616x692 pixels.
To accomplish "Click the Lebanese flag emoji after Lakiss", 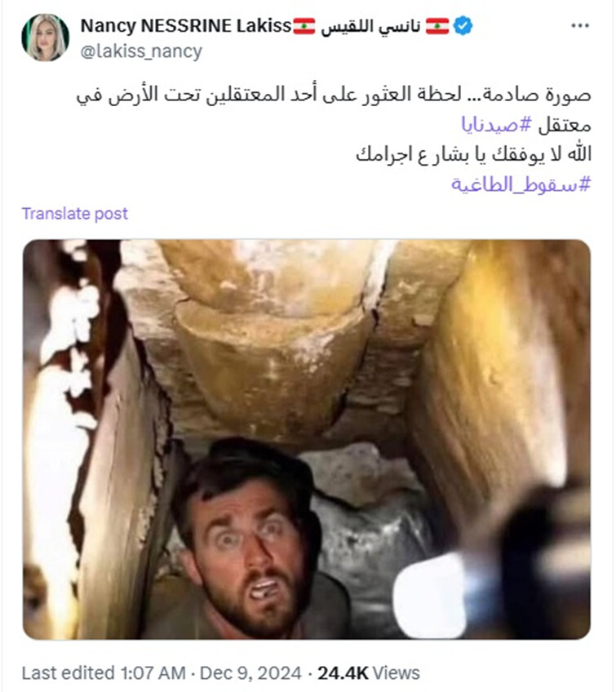I will (304, 26).
